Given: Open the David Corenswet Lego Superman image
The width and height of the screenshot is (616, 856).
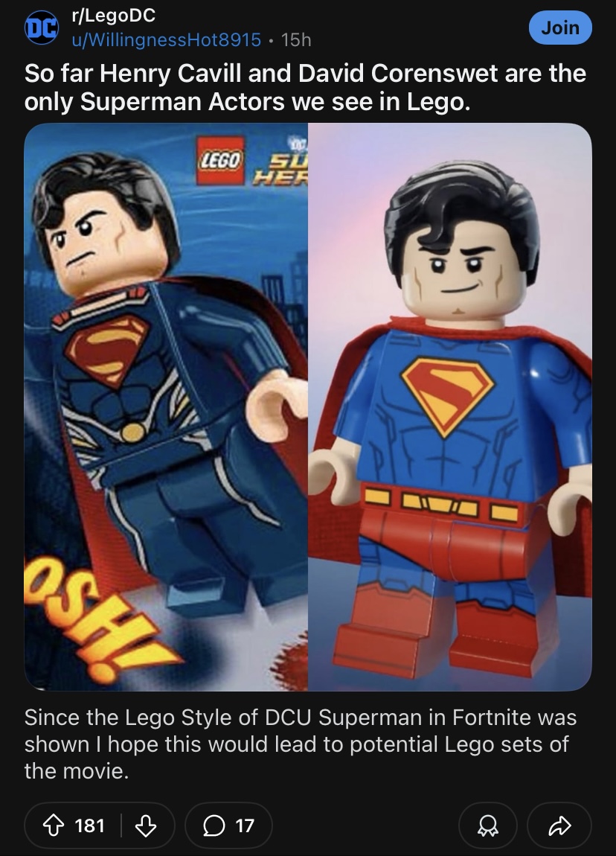Looking at the screenshot, I should 450,407.
